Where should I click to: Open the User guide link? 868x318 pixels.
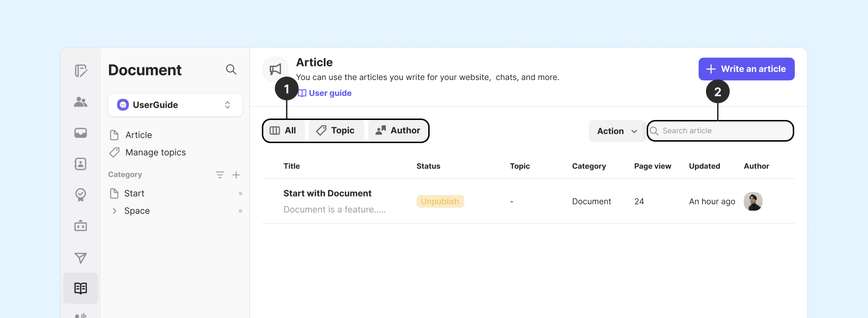325,93
